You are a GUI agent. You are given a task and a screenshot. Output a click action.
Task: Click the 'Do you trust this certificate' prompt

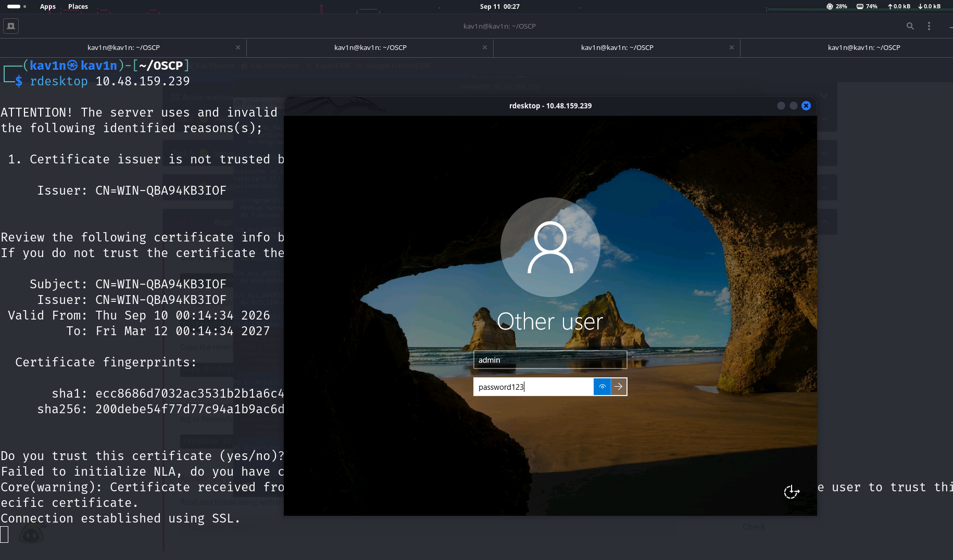pyautogui.click(x=142, y=456)
